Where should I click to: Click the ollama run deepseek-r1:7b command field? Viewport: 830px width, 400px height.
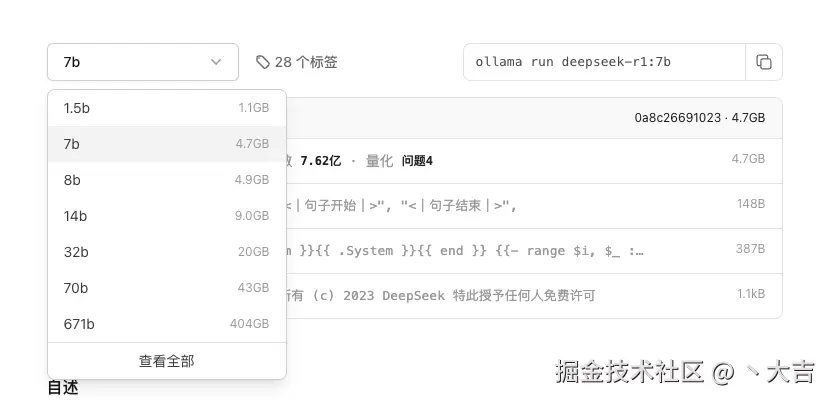point(604,62)
